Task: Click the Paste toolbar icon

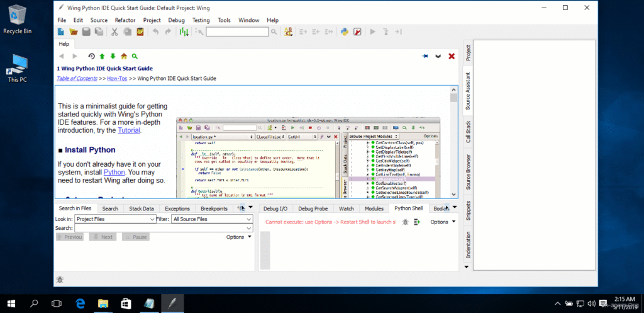Action: point(140,31)
